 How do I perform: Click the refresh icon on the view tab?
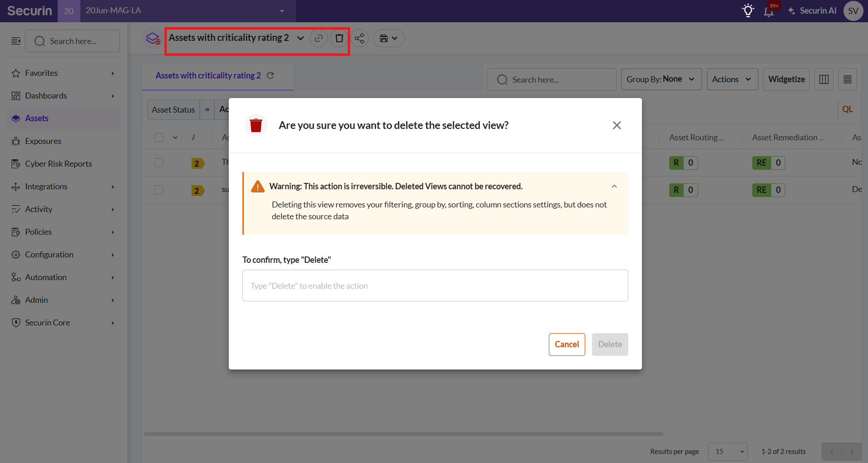(x=271, y=75)
